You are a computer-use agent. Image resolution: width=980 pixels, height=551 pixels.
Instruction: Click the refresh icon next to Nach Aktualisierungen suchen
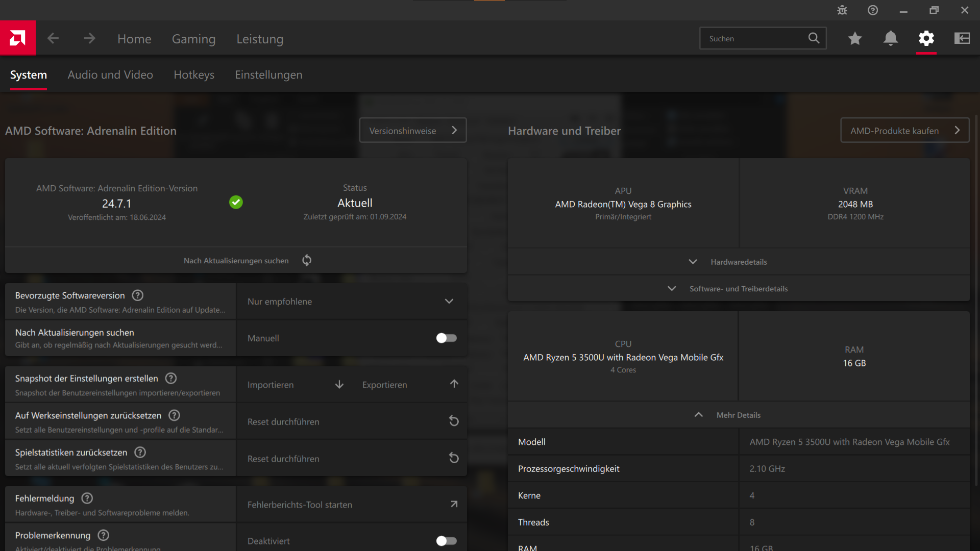(307, 260)
